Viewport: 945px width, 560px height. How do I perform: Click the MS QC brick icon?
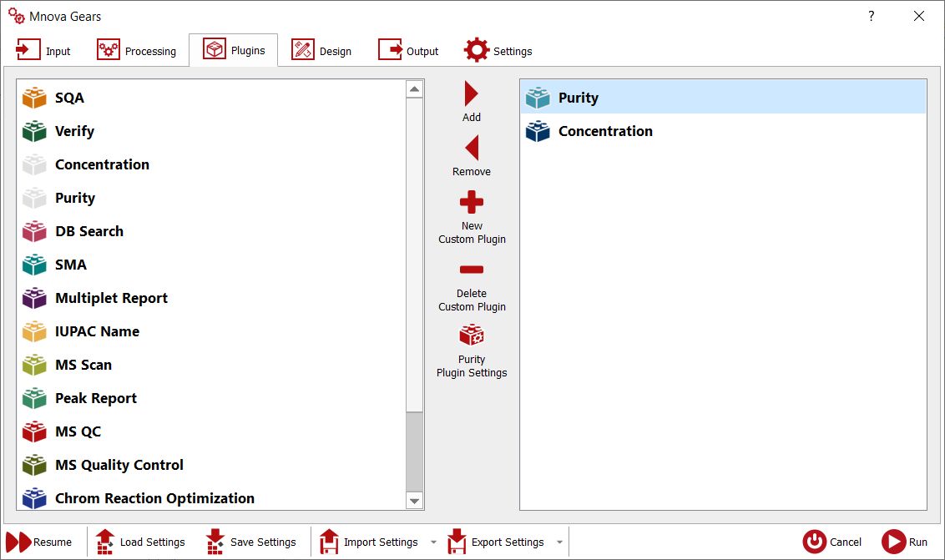[x=34, y=431]
